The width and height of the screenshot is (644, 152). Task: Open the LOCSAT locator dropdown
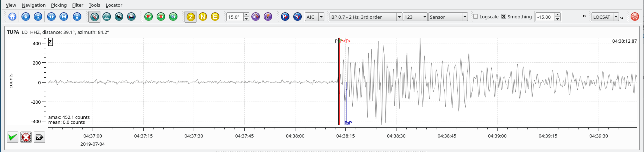[x=605, y=17]
